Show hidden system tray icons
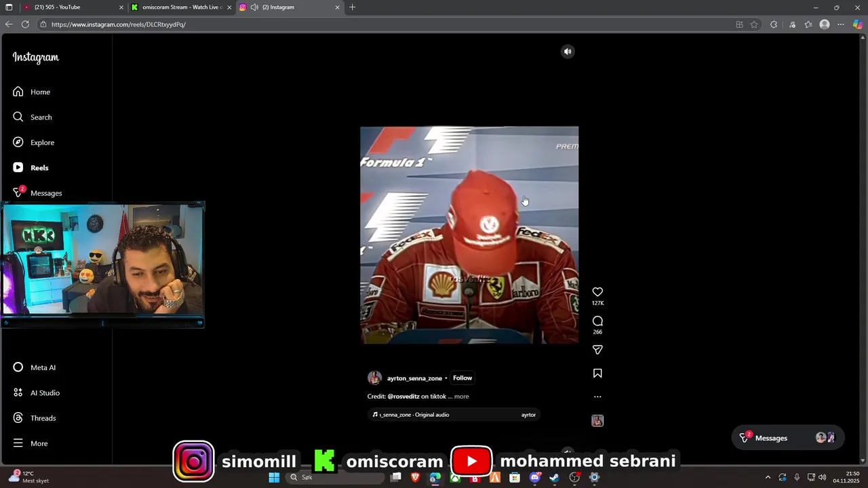This screenshot has width=868, height=488. tap(768, 477)
